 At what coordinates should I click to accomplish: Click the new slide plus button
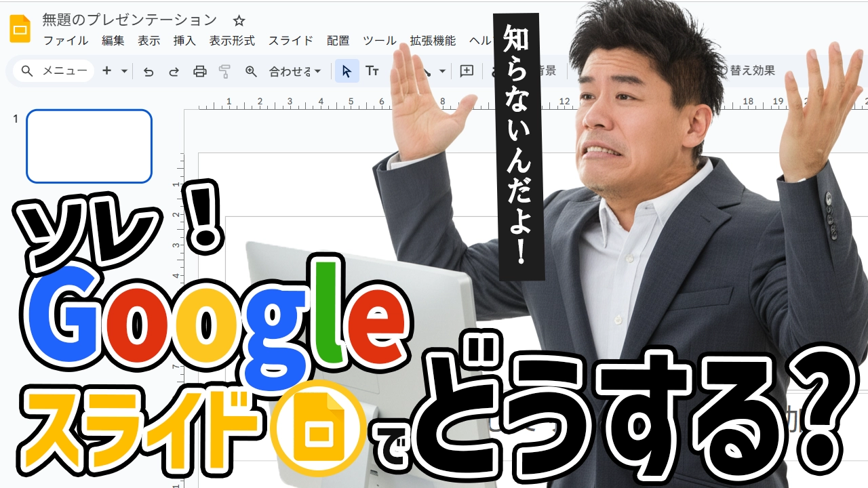point(106,70)
